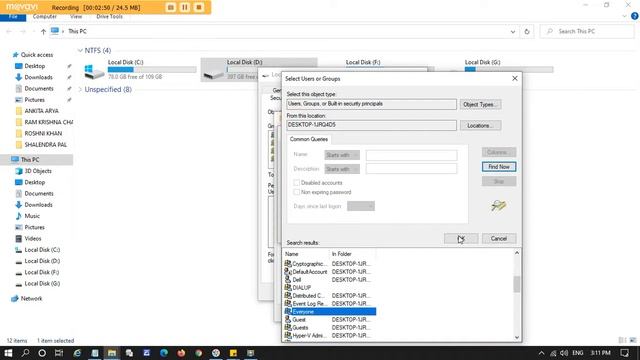Take a screenshot with Movavi camera icon
This screenshot has width=640, height=360.
point(171,7)
